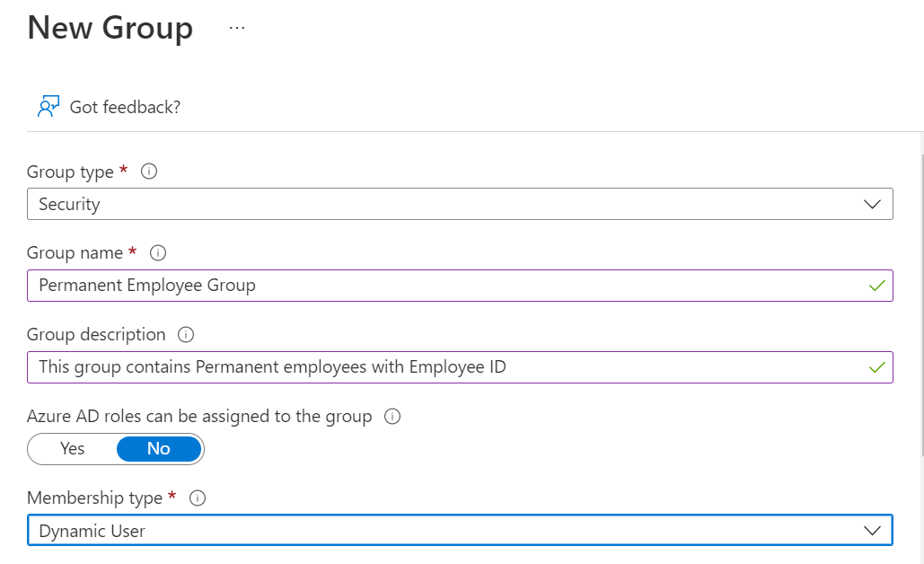Click info icon beside Azure AD roles

(392, 417)
